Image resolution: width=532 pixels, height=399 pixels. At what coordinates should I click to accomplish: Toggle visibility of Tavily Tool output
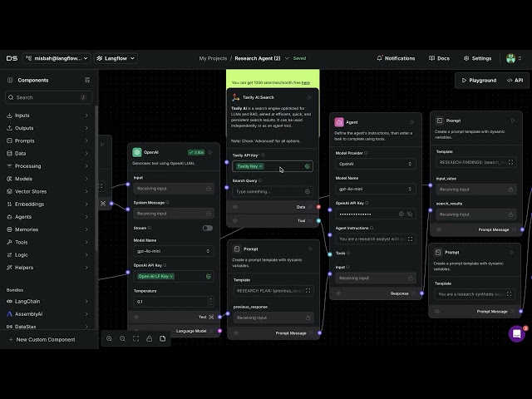click(235, 221)
